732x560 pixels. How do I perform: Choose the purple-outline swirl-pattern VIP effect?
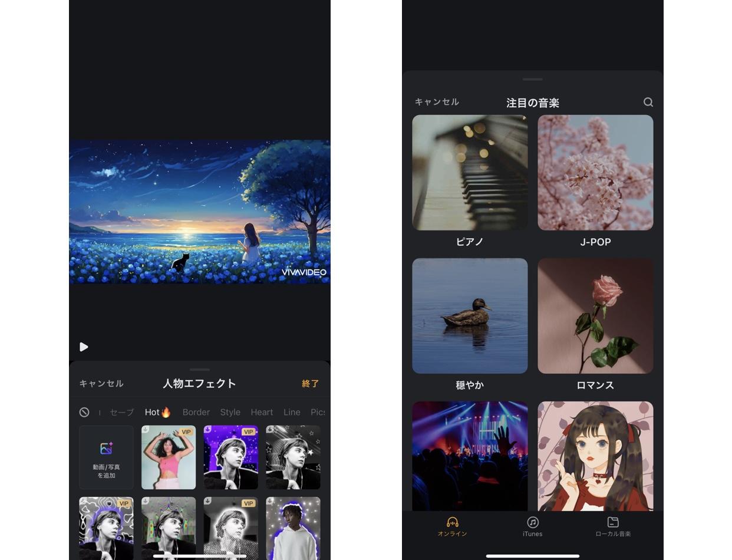(x=106, y=528)
